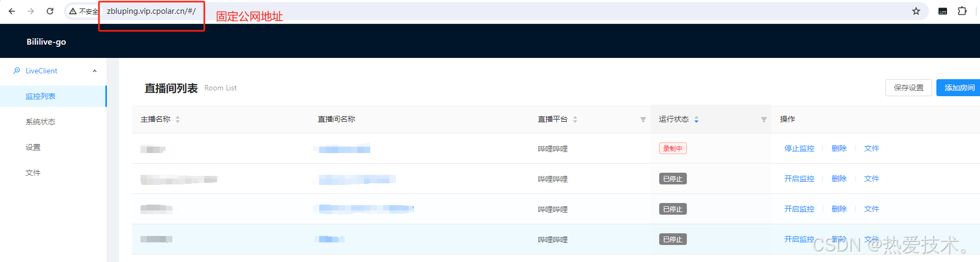980x262 pixels.
Task: Reload the current page
Action: [x=50, y=11]
